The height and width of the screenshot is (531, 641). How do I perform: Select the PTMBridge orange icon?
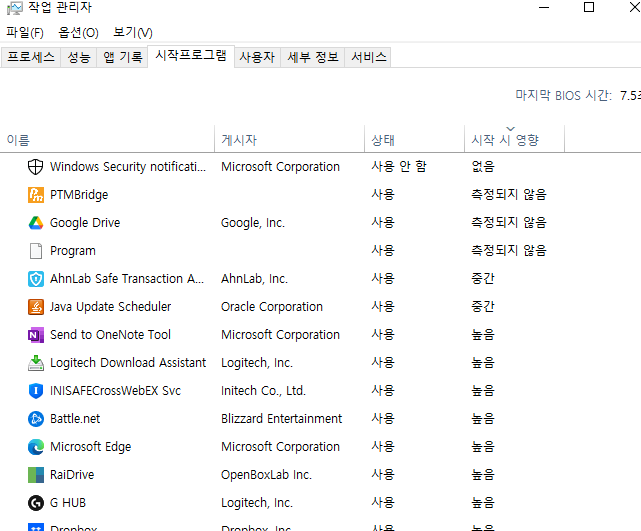(x=36, y=195)
